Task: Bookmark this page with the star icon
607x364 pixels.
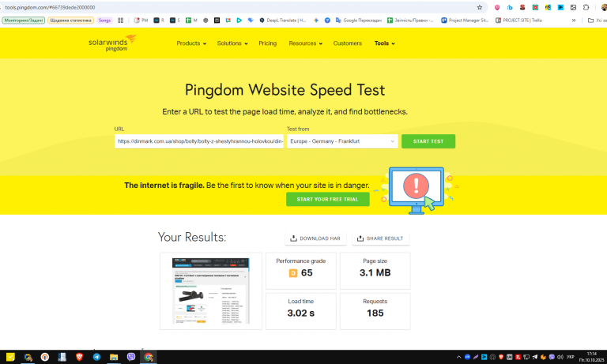Action: tap(480, 7)
